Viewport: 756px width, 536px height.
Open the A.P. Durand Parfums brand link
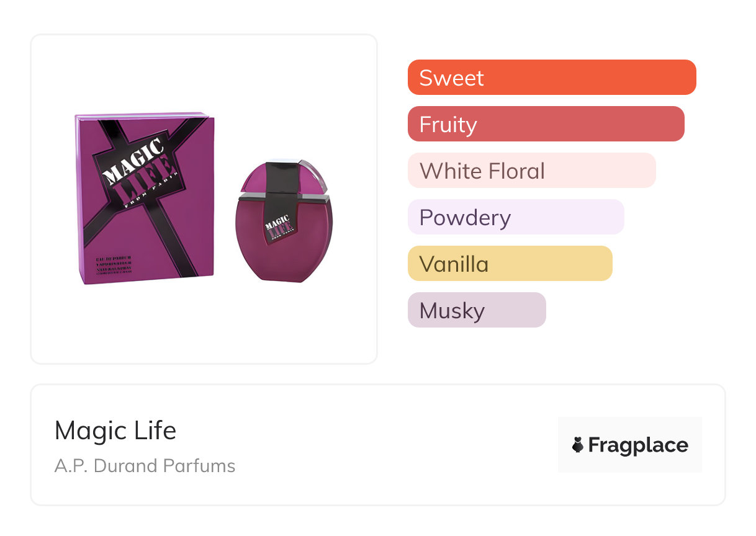(x=145, y=466)
